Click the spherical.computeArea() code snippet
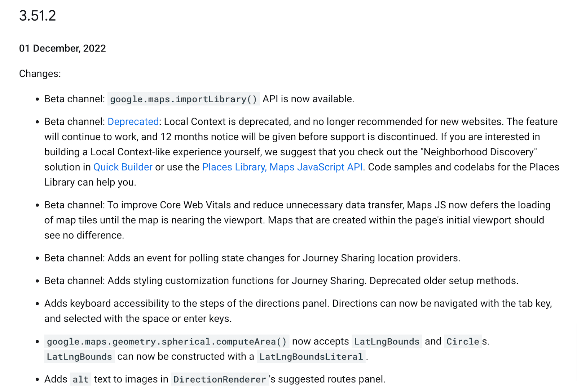This screenshot has width=577, height=392. (166, 342)
